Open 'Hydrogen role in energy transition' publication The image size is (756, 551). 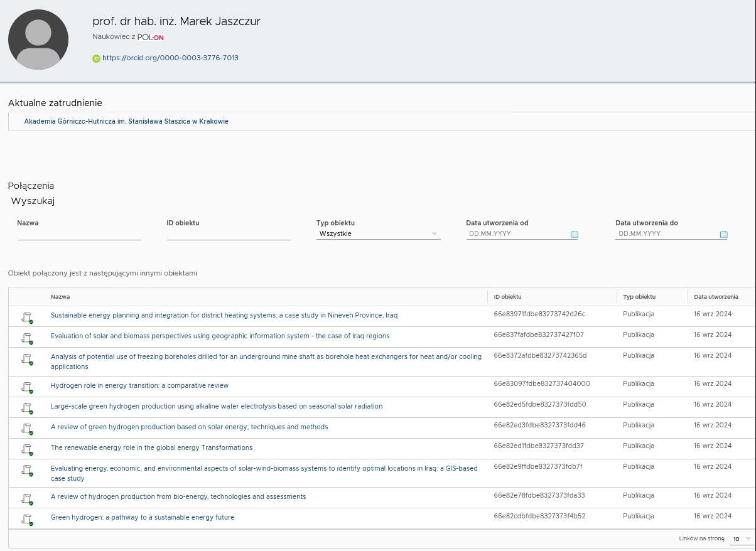(x=139, y=385)
